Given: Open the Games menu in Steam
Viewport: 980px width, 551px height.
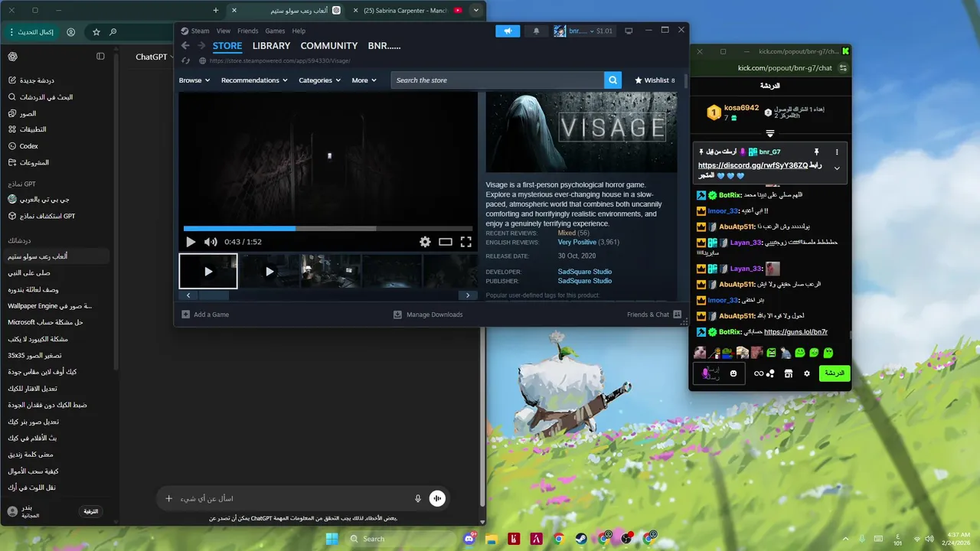Looking at the screenshot, I should point(276,31).
